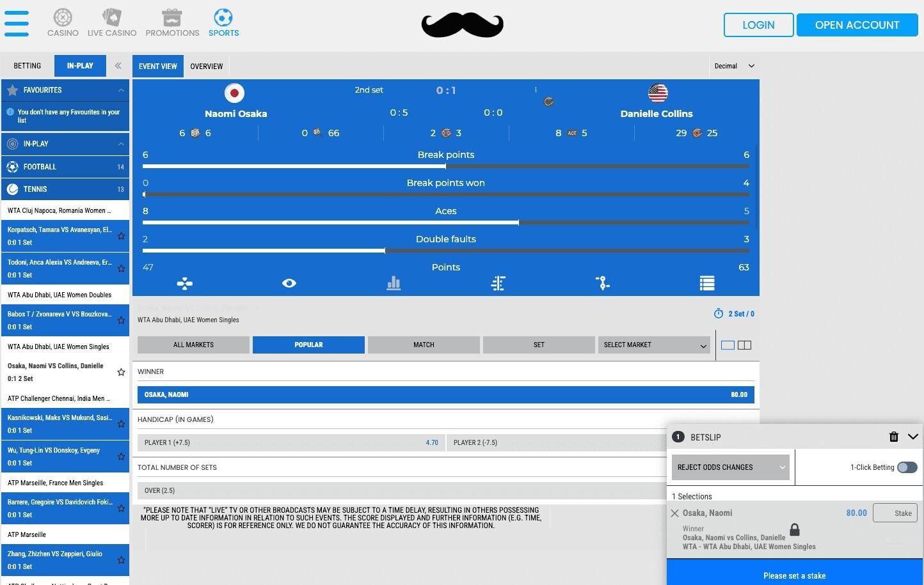
Task: Switch to the Overview tab
Action: (x=207, y=66)
